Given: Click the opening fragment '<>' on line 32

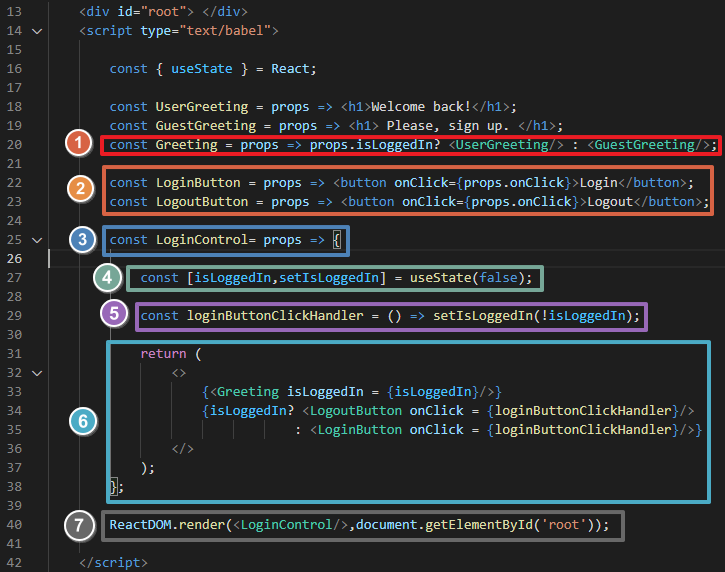Looking at the screenshot, I should click(x=179, y=373).
